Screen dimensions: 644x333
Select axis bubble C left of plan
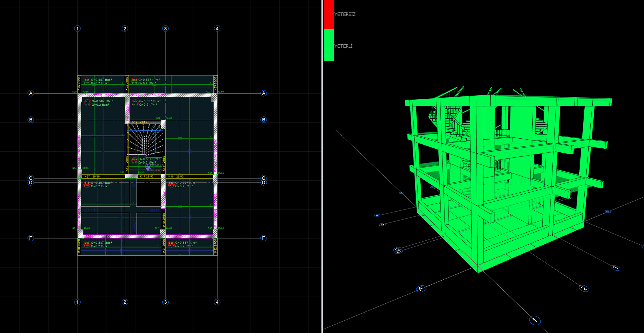click(x=31, y=178)
